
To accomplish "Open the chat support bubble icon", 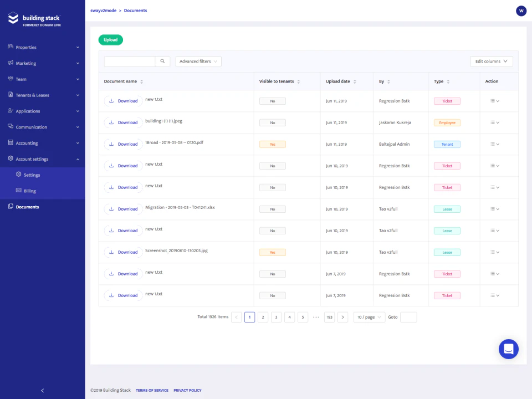I will point(508,349).
